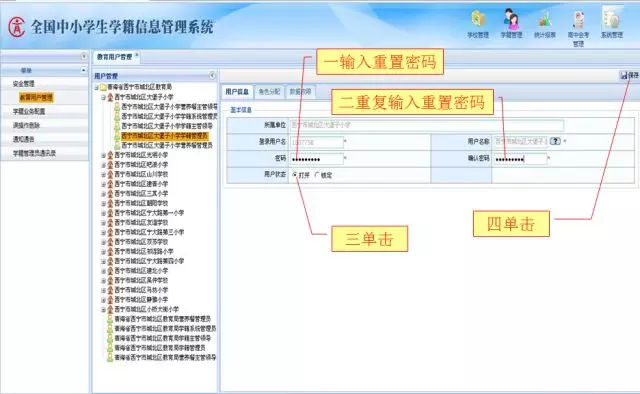640x394 pixels.
Task: Click school icon of 城北区朝阳学校
Action: [110, 203]
